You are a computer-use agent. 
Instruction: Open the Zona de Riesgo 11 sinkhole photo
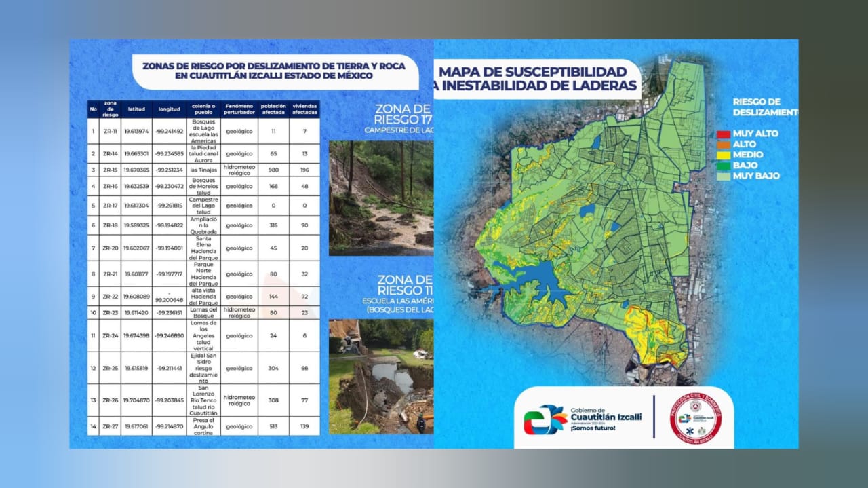click(381, 377)
